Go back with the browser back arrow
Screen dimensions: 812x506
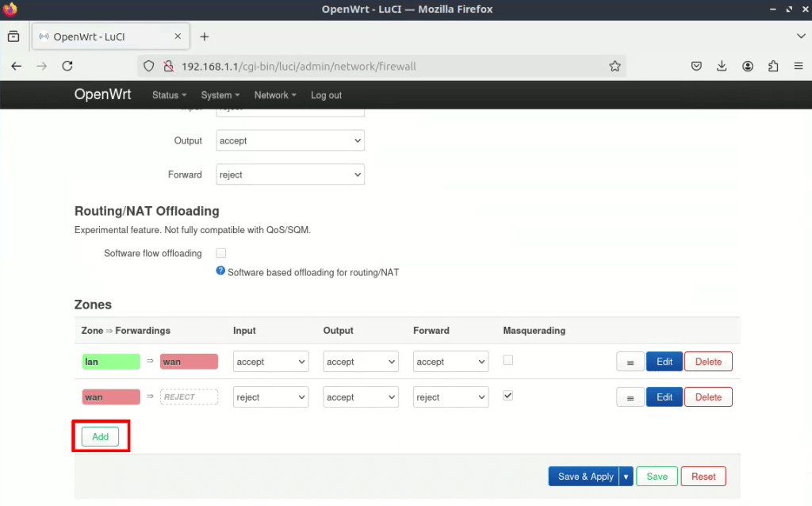(17, 67)
